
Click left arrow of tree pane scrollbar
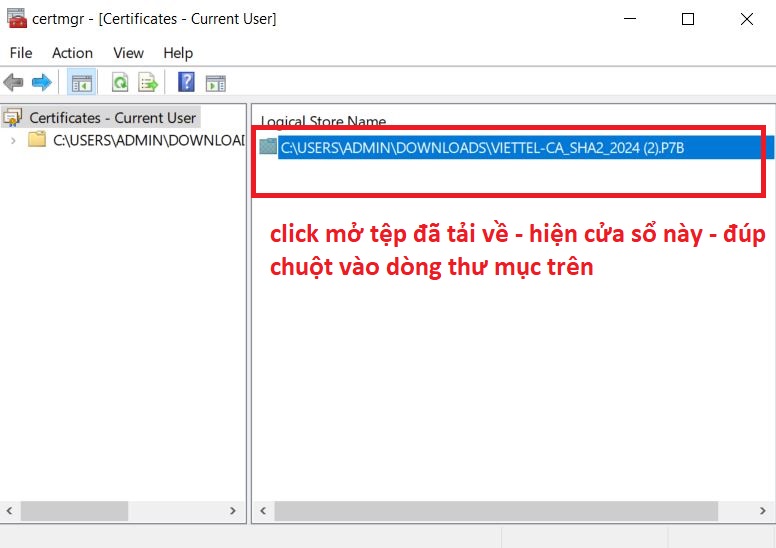tap(9, 510)
